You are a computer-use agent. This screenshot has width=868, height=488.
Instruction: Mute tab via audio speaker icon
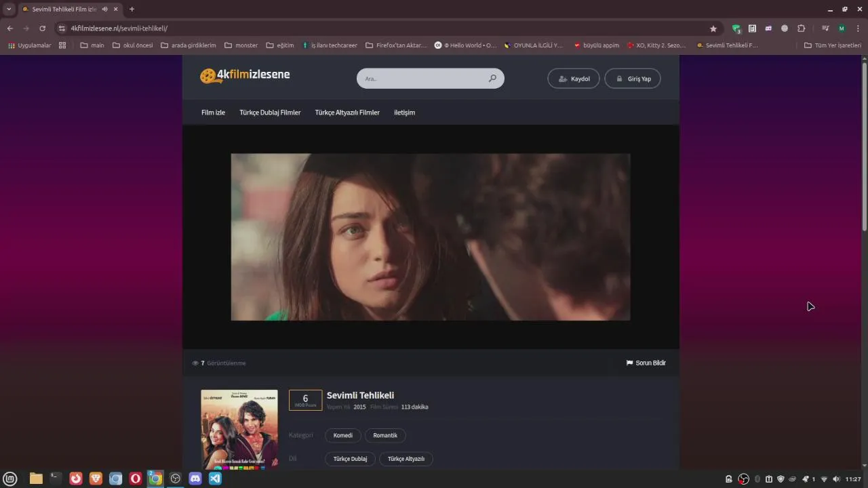click(105, 9)
